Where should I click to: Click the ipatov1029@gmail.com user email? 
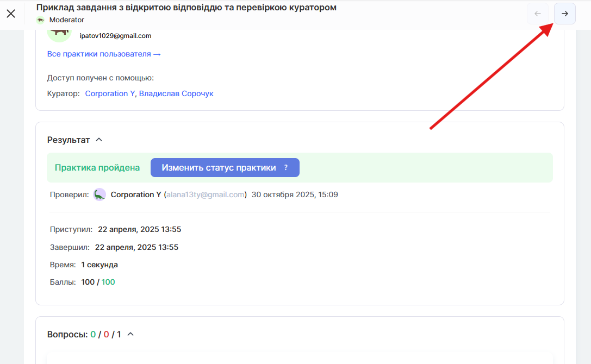[115, 36]
